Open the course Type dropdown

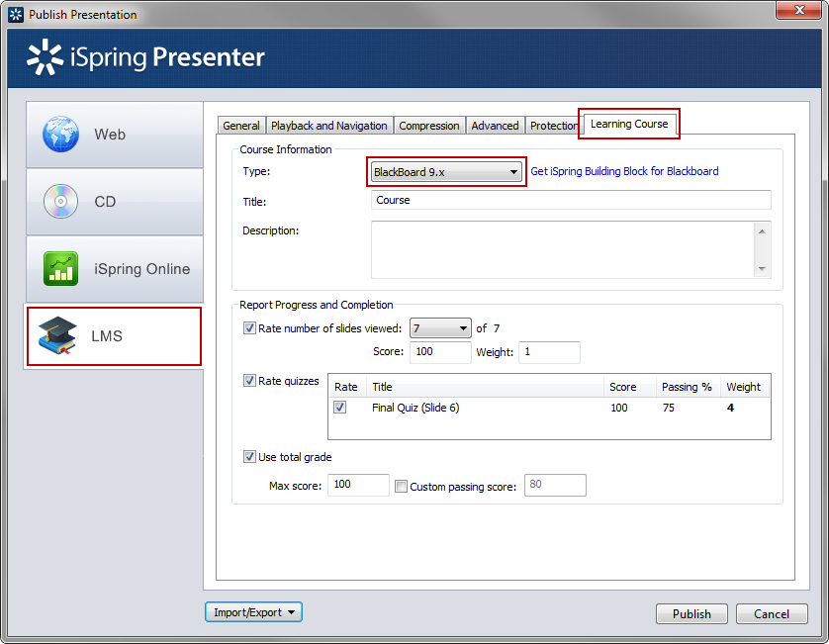coord(446,172)
